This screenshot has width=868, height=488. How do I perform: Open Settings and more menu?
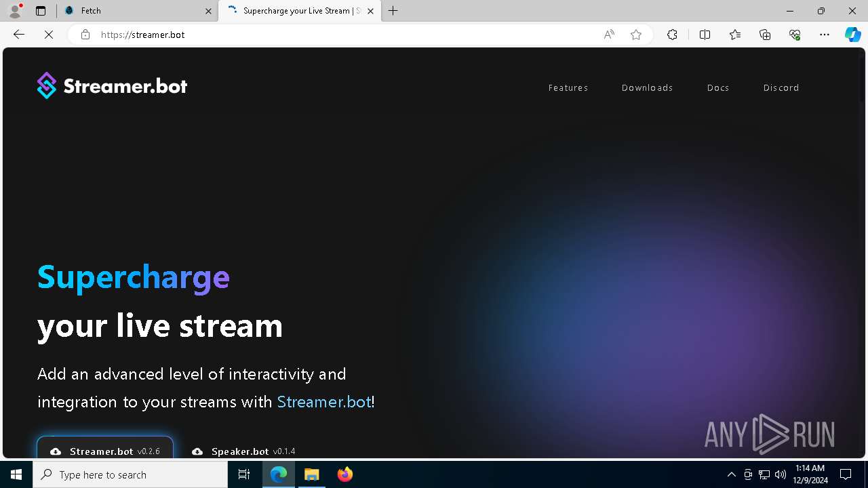click(x=825, y=35)
